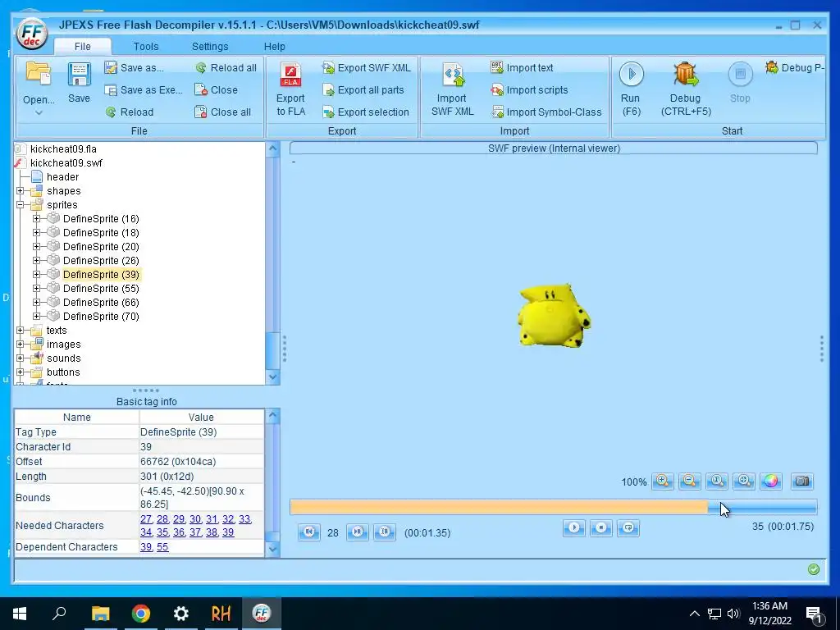Export to FLA
840x630 pixels.
click(290, 89)
